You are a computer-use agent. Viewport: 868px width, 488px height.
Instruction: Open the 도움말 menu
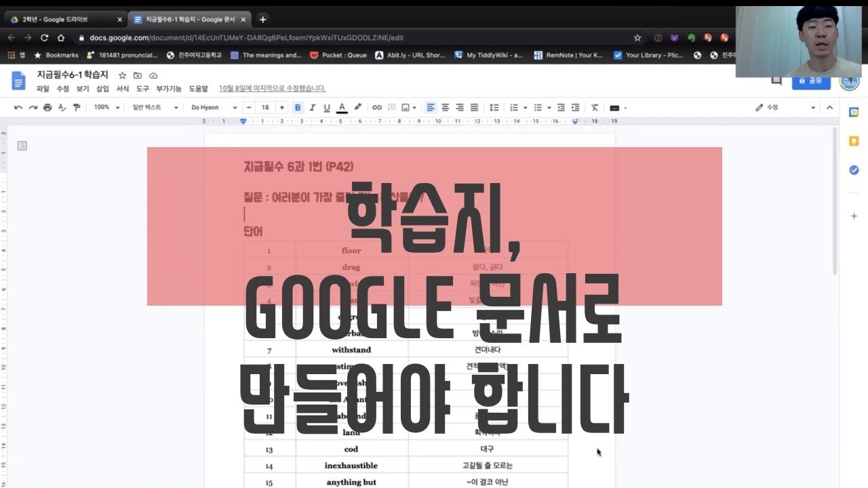pyautogui.click(x=198, y=88)
